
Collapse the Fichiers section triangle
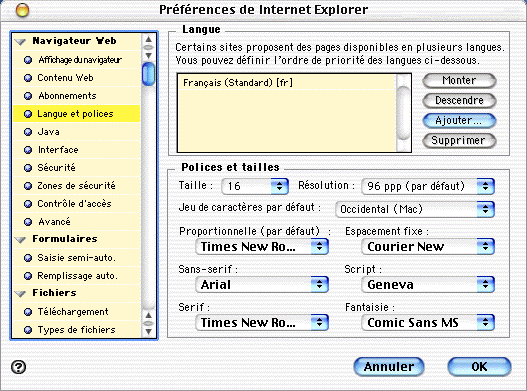pos(20,294)
